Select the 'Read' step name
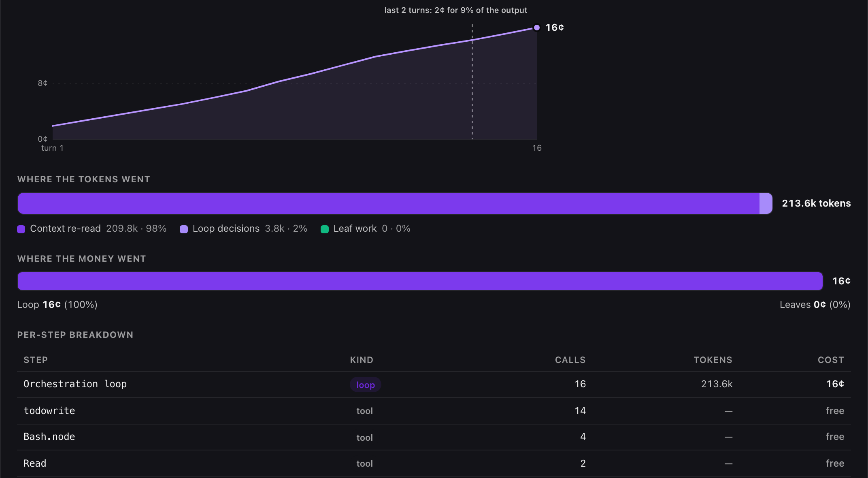 click(35, 463)
